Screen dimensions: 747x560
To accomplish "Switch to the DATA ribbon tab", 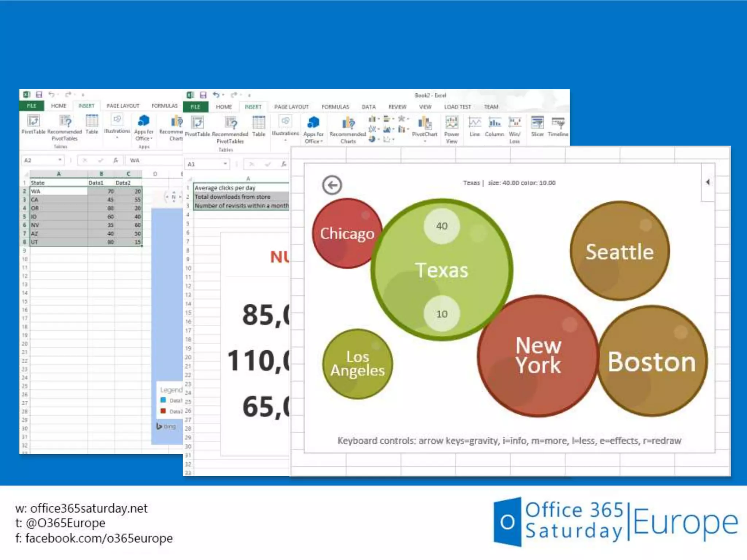I will tap(368, 107).
